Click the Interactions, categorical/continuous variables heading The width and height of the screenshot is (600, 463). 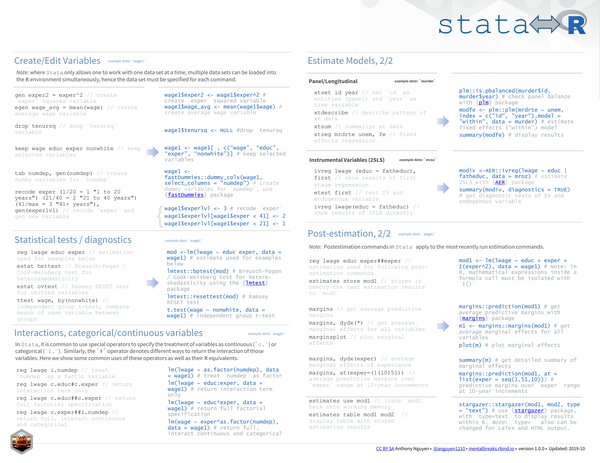108,333
